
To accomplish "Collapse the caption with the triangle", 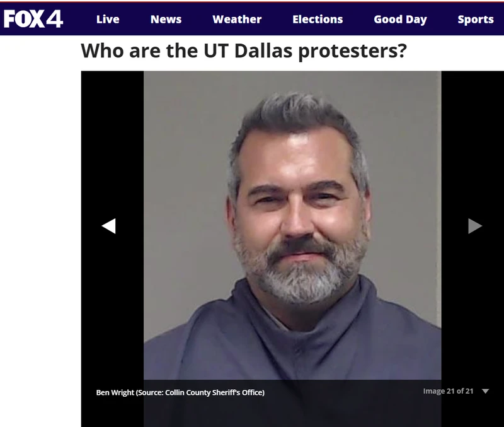I will pos(485,391).
